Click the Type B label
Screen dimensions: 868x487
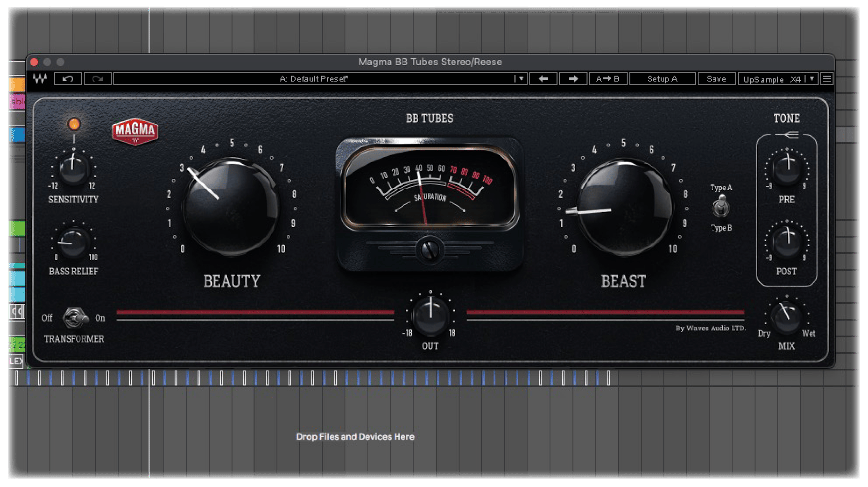[x=721, y=228]
